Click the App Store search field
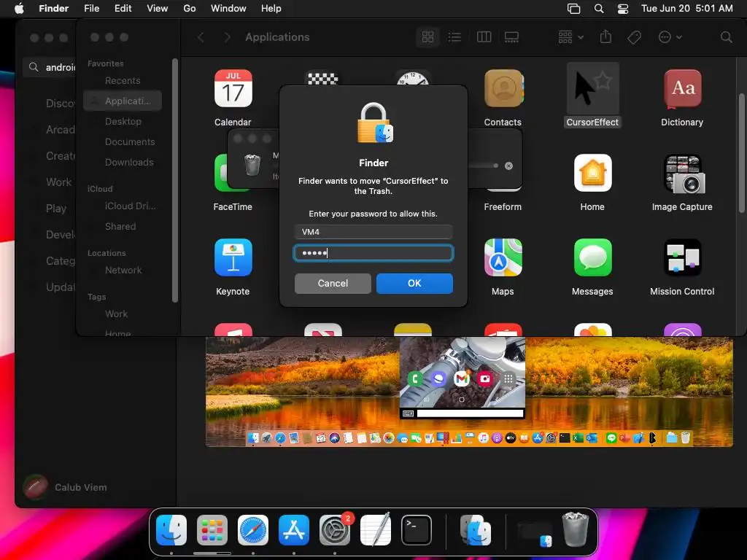This screenshot has width=747, height=560. tap(50, 67)
